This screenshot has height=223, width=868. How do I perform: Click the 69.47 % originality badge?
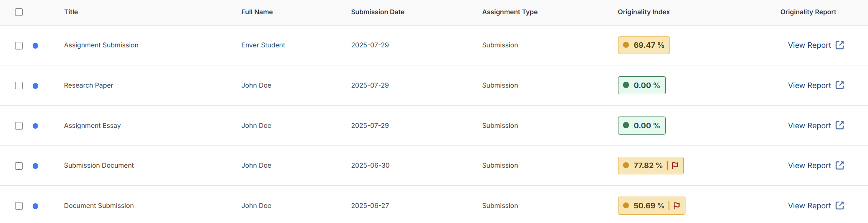coord(644,45)
